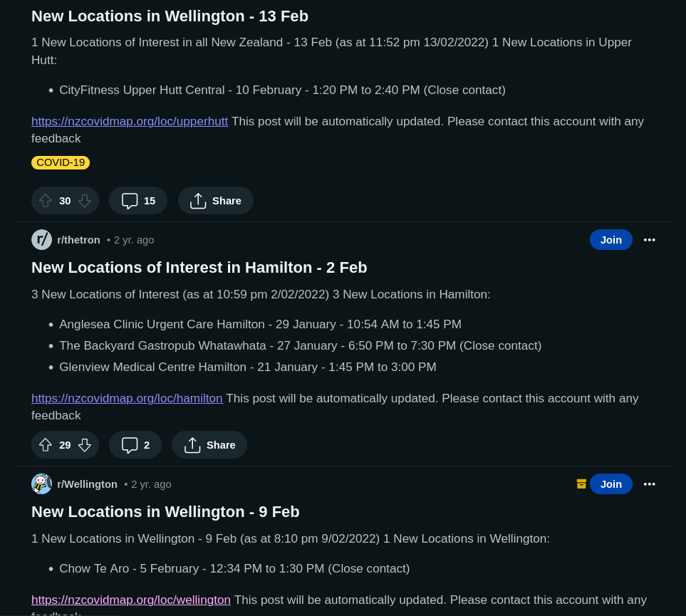Image resolution: width=686 pixels, height=616 pixels.
Task: Open the r/Wellington community avatar
Action: [x=41, y=484]
